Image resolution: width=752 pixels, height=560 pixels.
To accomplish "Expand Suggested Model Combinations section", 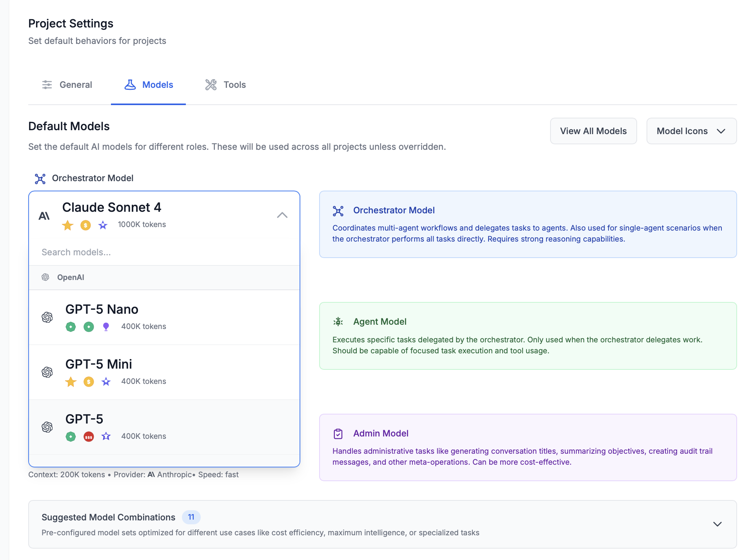I will [x=717, y=524].
